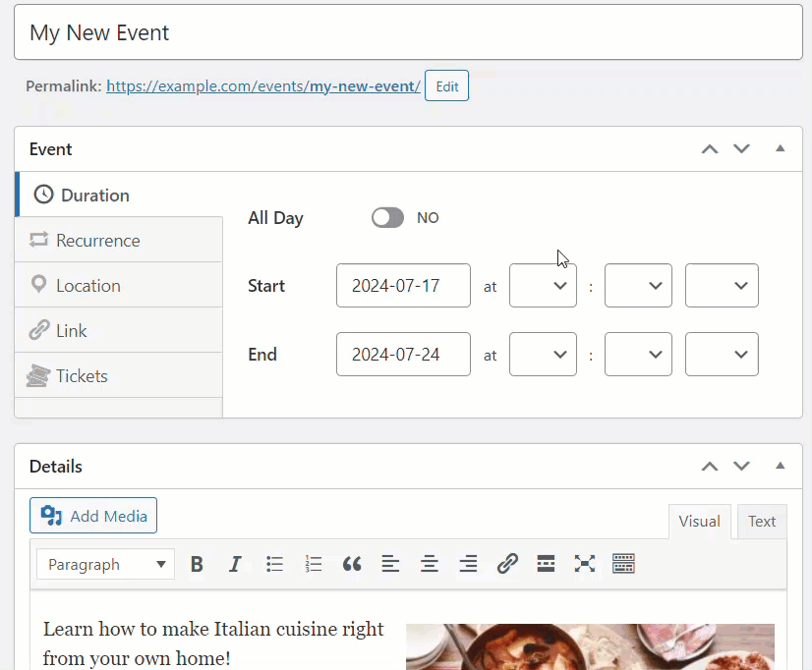Image resolution: width=812 pixels, height=670 pixels.
Task: Edit the event permalink
Action: [446, 85]
